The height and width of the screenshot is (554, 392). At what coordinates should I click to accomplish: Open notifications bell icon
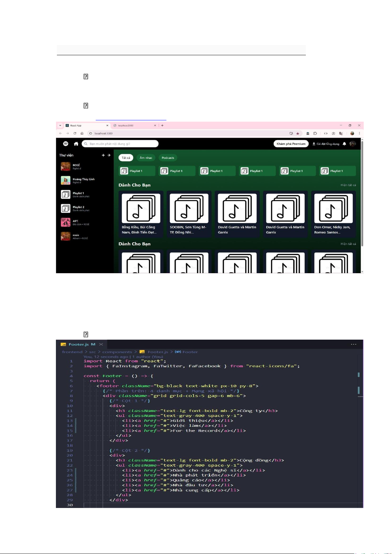pyautogui.click(x=344, y=144)
